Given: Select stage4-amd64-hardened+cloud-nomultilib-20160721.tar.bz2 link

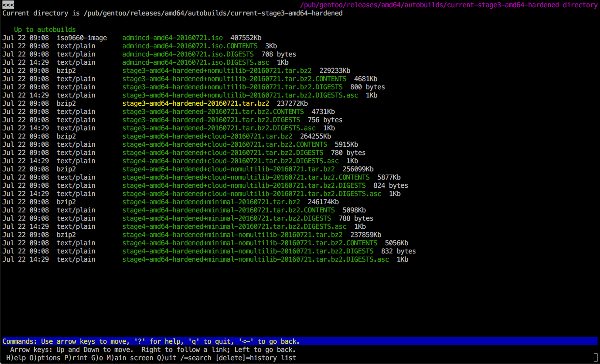Looking at the screenshot, I should (x=229, y=169).
